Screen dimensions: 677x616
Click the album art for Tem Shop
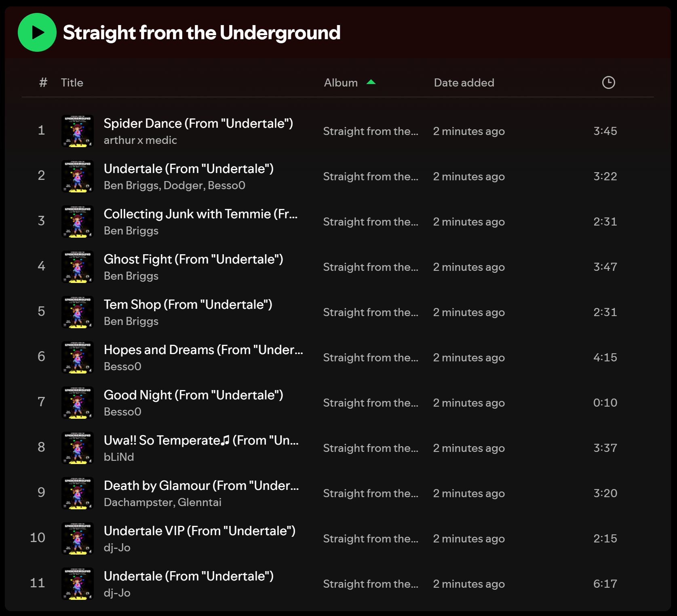pos(78,312)
